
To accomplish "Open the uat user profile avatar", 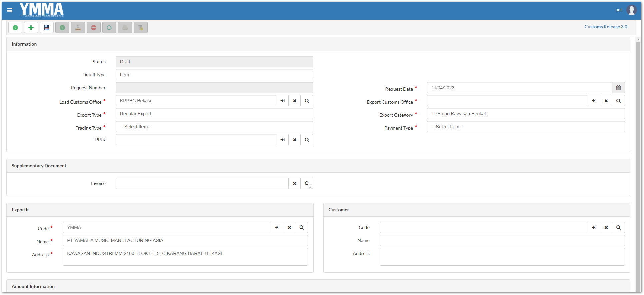I will pos(631,10).
